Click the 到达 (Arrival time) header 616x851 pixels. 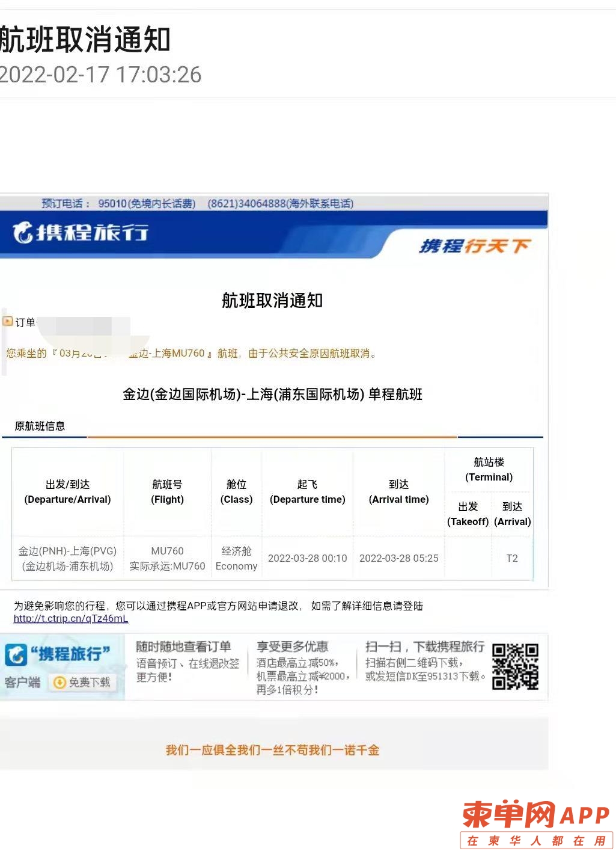point(398,492)
